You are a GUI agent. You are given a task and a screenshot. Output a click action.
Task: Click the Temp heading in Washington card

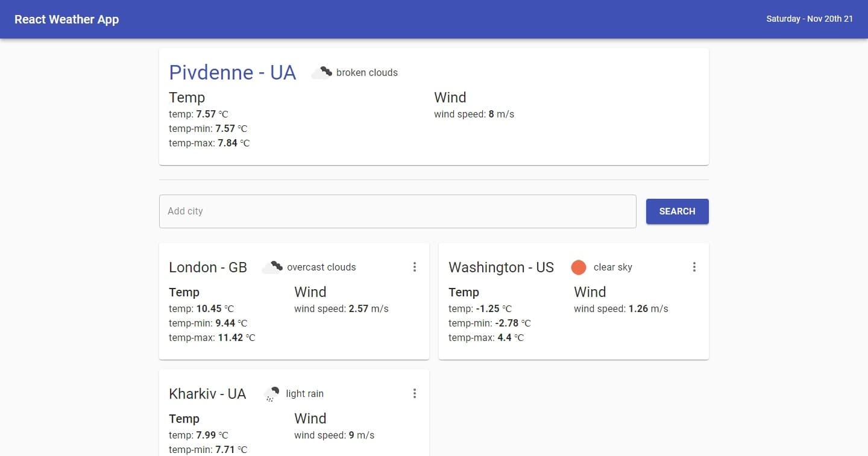[464, 292]
